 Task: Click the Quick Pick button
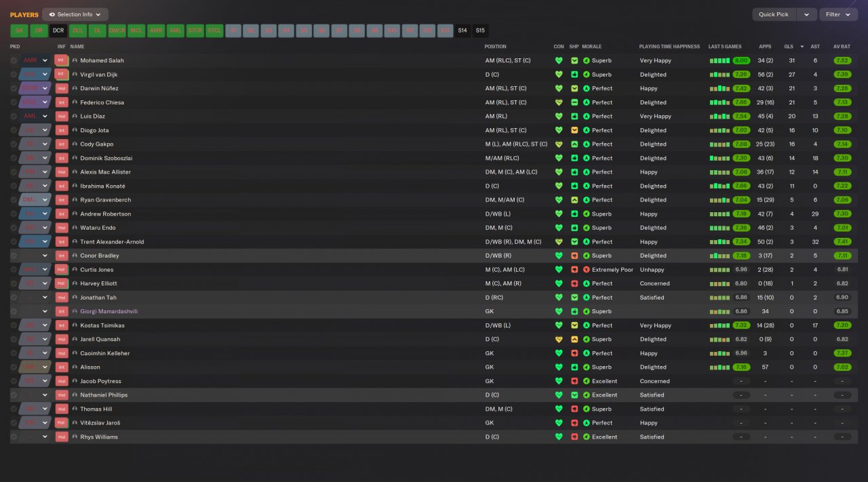point(774,14)
